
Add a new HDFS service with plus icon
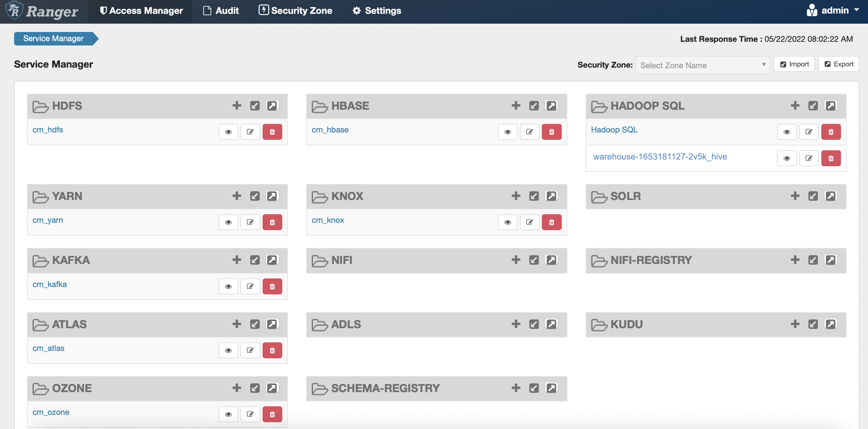click(x=237, y=105)
